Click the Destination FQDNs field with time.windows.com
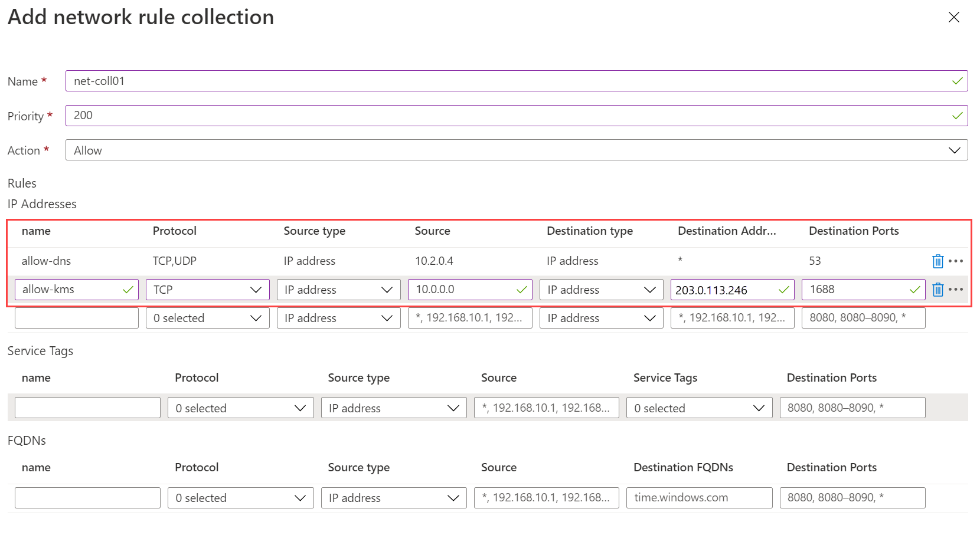Screen dimensions: 980x535 tap(700, 498)
